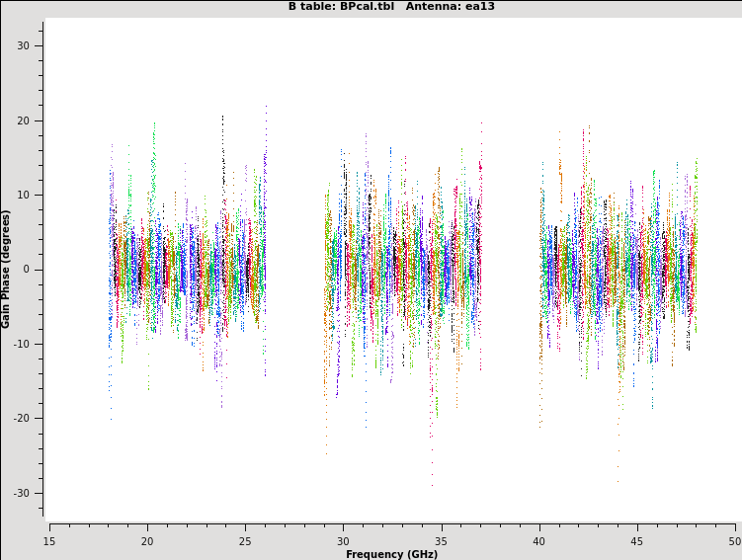Click the 0 degree y-axis tick label

tap(27, 270)
